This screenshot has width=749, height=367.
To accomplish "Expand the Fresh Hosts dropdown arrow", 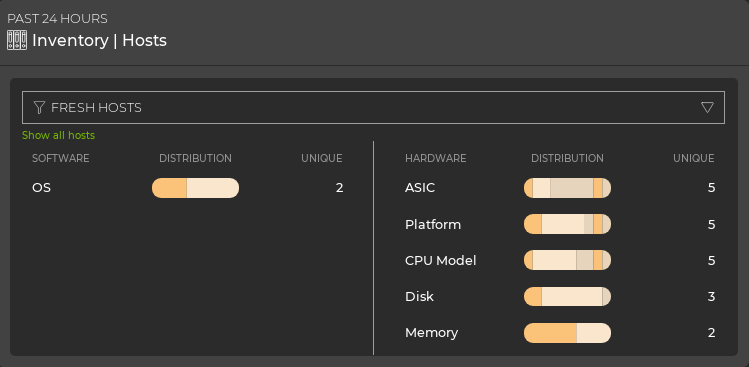I will [707, 108].
